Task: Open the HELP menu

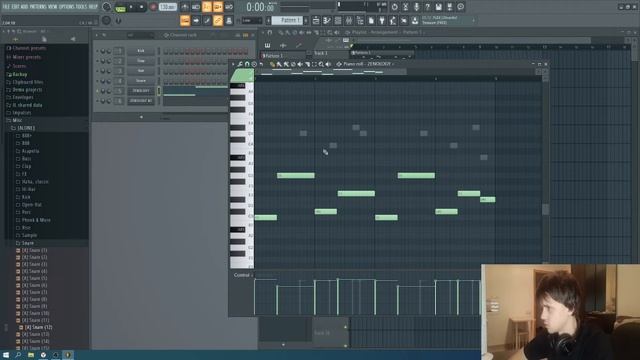Action: pos(93,7)
